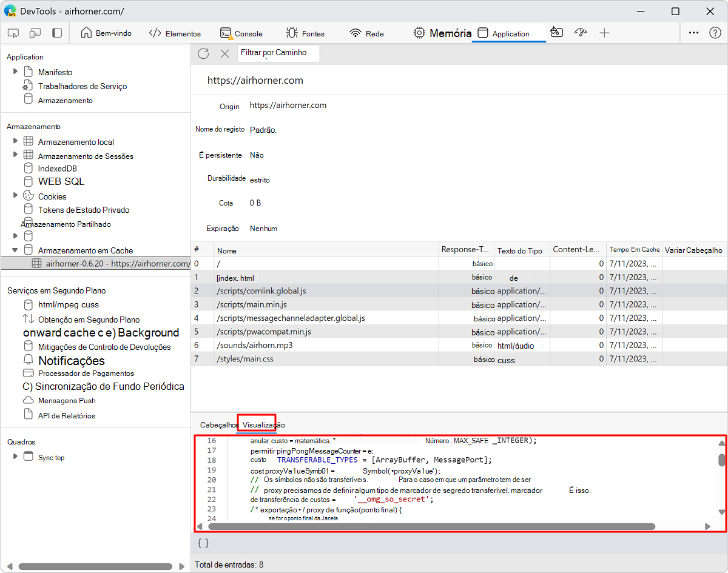The height and width of the screenshot is (573, 728).
Task: Select the inspect element tool icon
Action: (x=14, y=33)
